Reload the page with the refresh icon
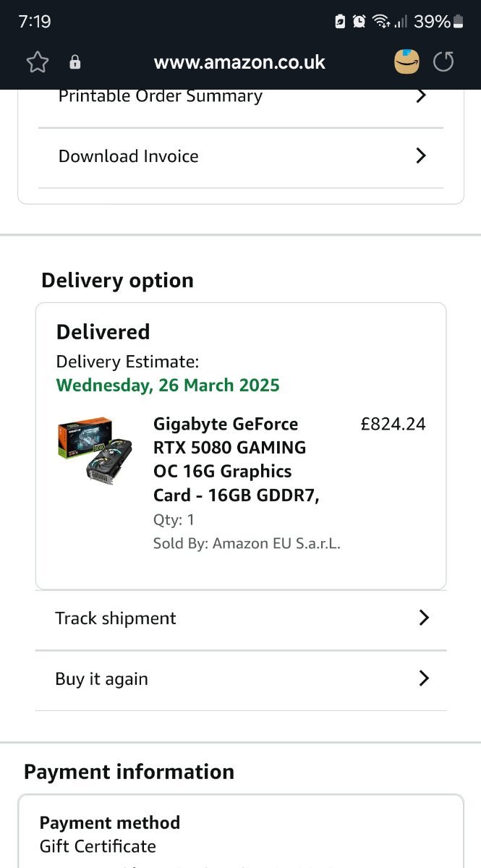The image size is (481, 868). [x=443, y=62]
